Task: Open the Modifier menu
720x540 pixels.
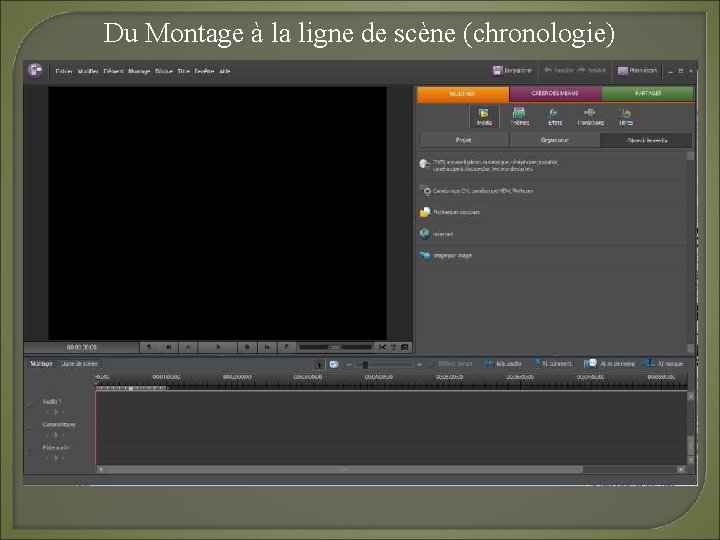Action: [88, 71]
